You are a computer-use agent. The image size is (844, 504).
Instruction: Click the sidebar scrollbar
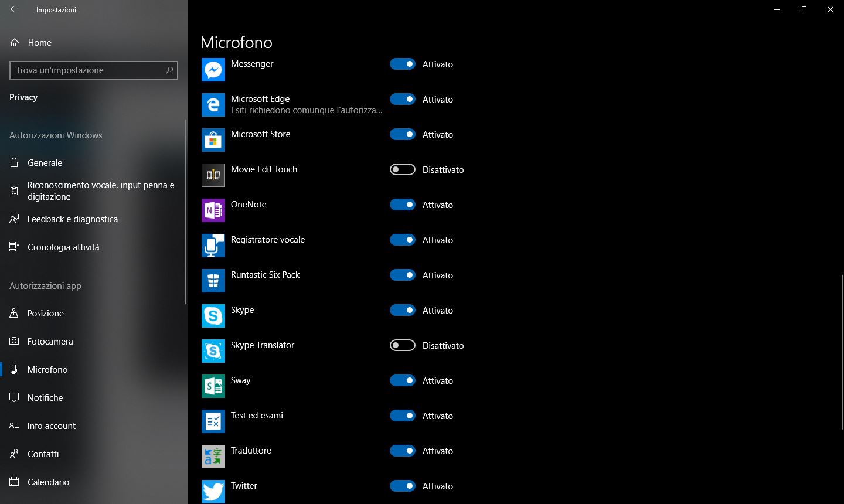coord(186,211)
